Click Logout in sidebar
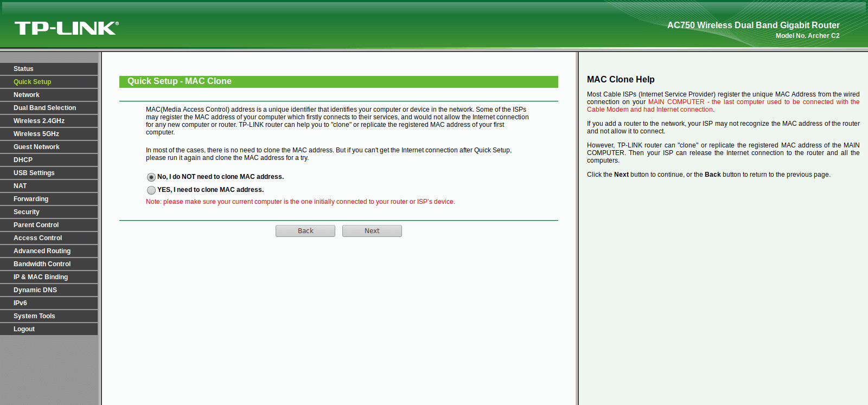This screenshot has width=868, height=405. coord(49,329)
